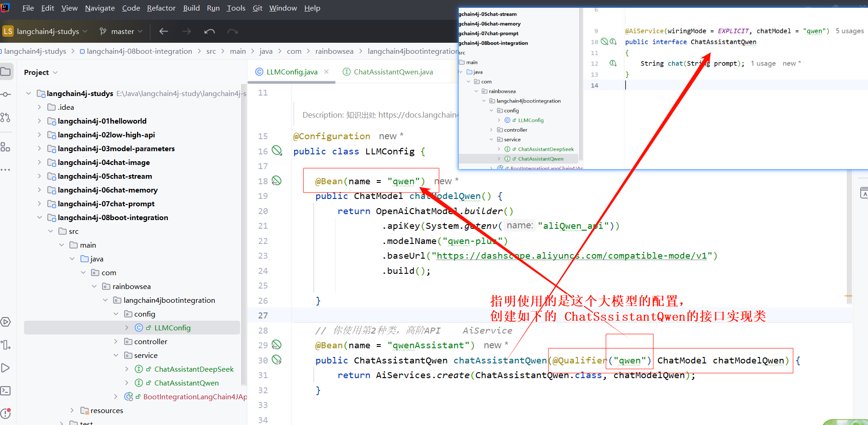
Task: Click the redo arrow button
Action: coord(232,31)
